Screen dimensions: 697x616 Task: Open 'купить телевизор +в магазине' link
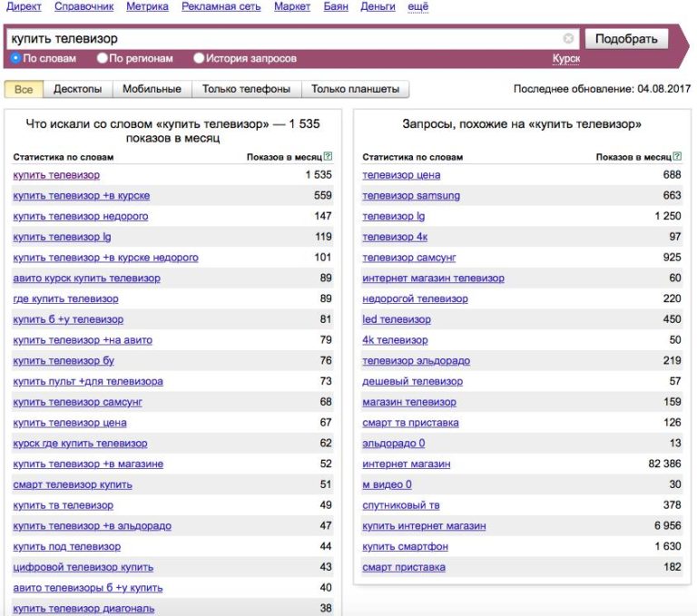[88, 464]
